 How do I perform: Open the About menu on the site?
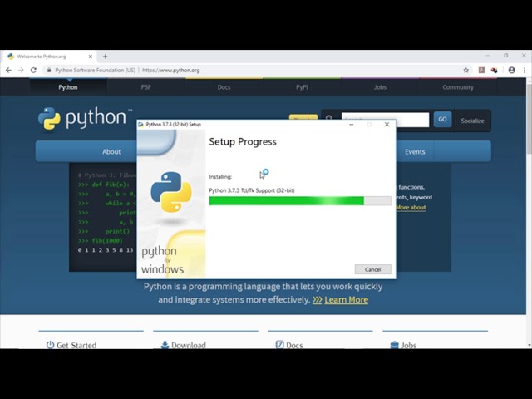point(111,151)
